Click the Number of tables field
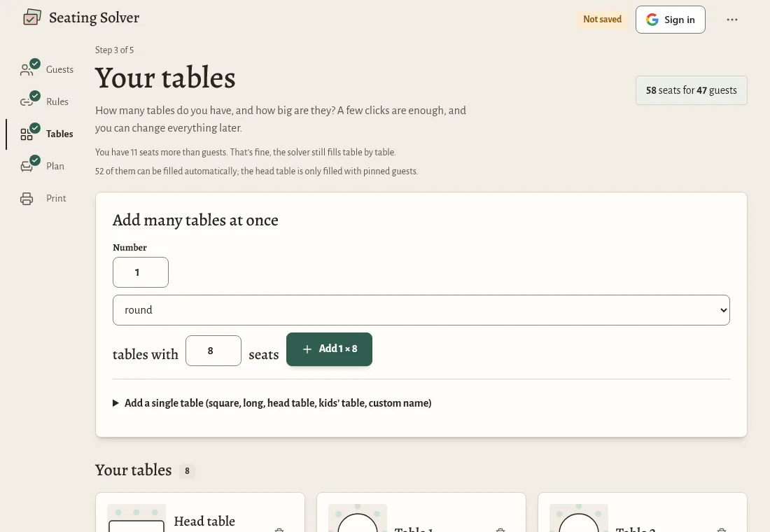Image resolution: width=770 pixels, height=532 pixels. pos(141,272)
